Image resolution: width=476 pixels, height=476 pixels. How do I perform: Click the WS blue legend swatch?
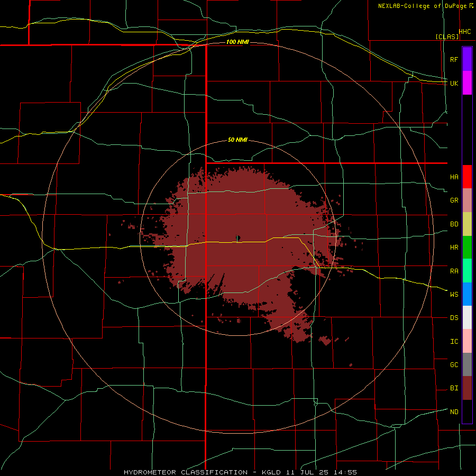[x=467, y=294]
